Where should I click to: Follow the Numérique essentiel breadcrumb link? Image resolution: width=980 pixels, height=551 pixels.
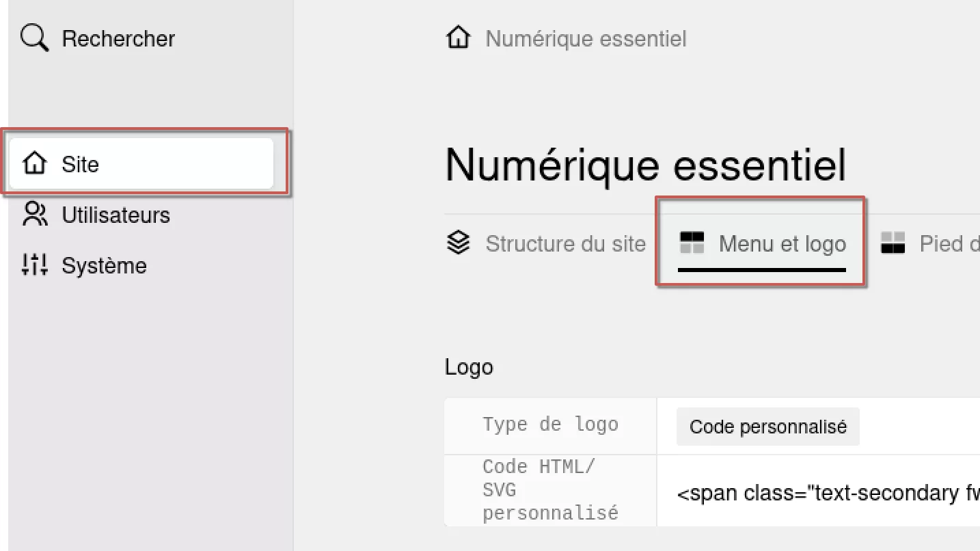point(586,39)
